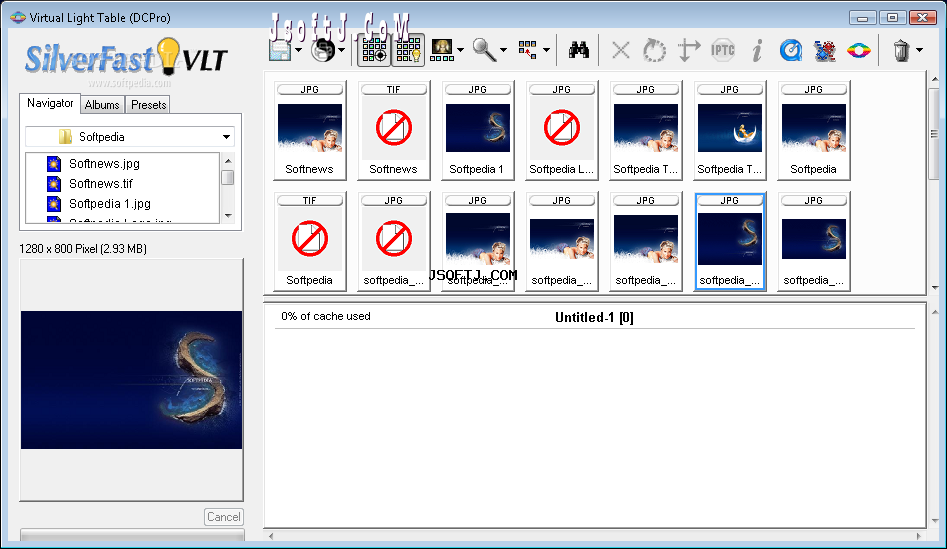
Task: Select the plain Softpedia JPG thumbnail
Action: pos(814,130)
